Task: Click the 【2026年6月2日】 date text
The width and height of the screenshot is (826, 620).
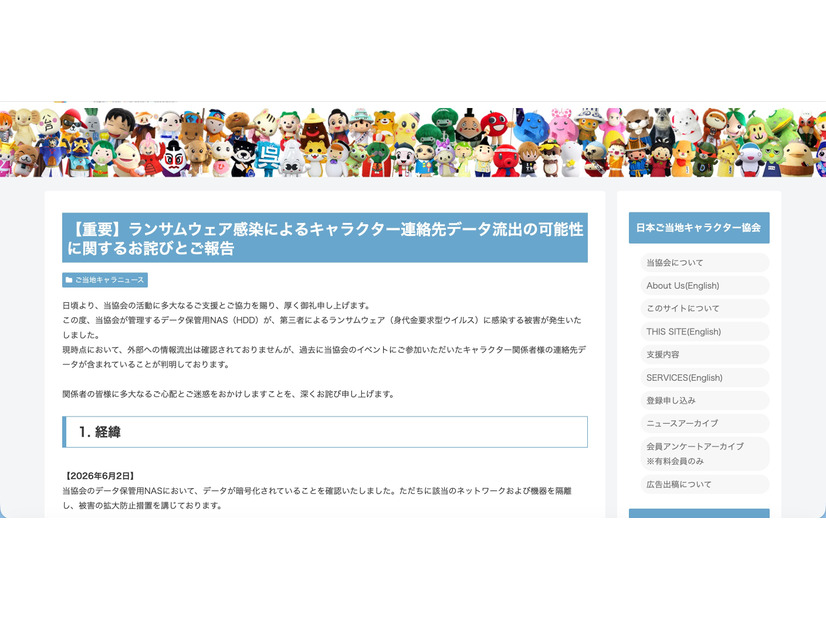Action: click(x=100, y=476)
